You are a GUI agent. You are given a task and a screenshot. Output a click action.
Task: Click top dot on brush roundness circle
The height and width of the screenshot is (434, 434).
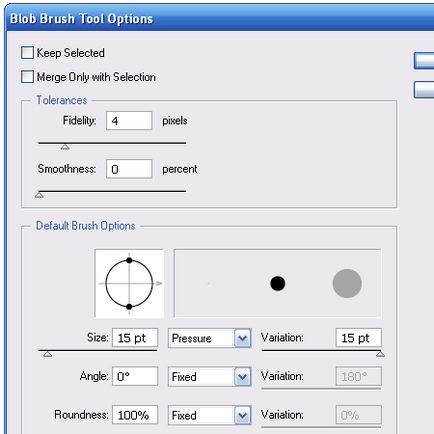129,260
